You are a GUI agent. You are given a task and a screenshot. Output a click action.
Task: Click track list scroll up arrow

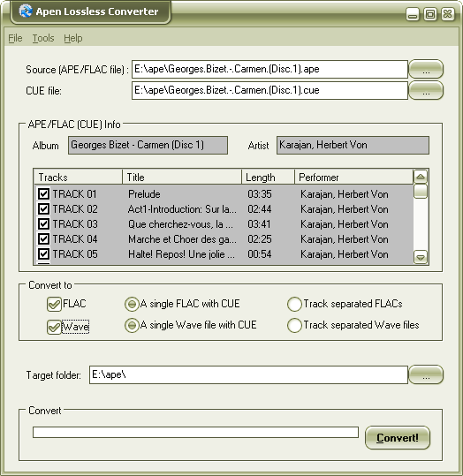[421, 177]
